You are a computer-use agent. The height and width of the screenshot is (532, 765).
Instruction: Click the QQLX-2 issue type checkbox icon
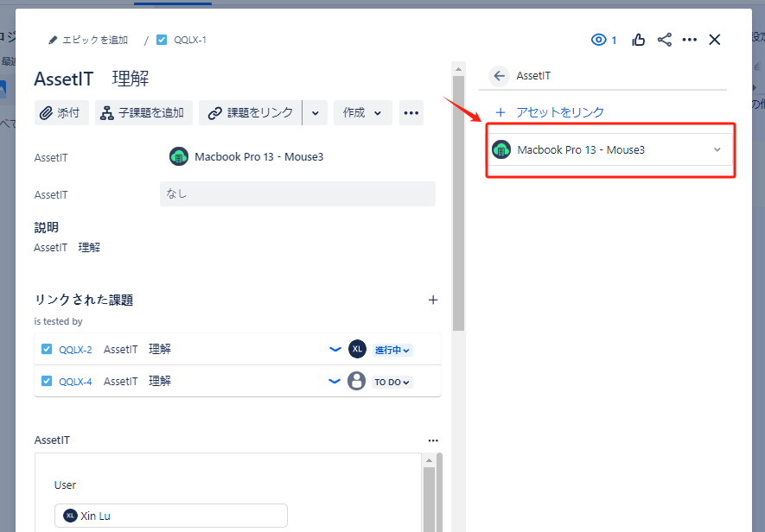click(x=47, y=350)
